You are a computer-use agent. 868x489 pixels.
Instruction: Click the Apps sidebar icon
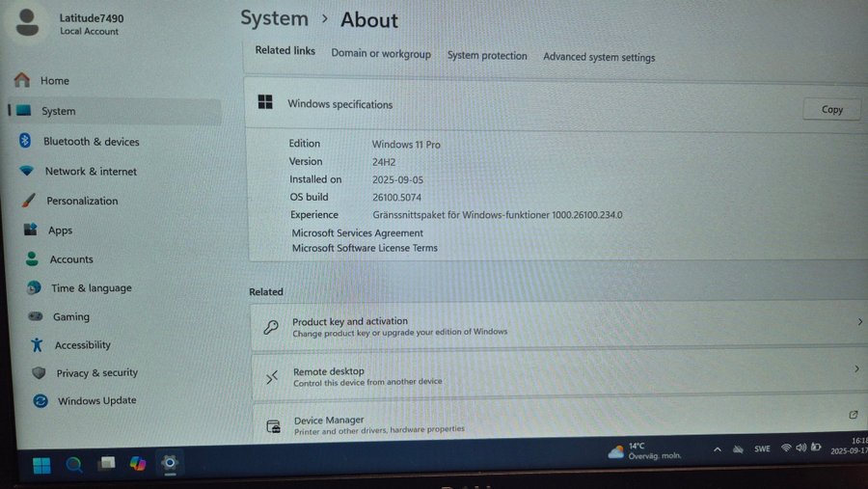tap(31, 230)
